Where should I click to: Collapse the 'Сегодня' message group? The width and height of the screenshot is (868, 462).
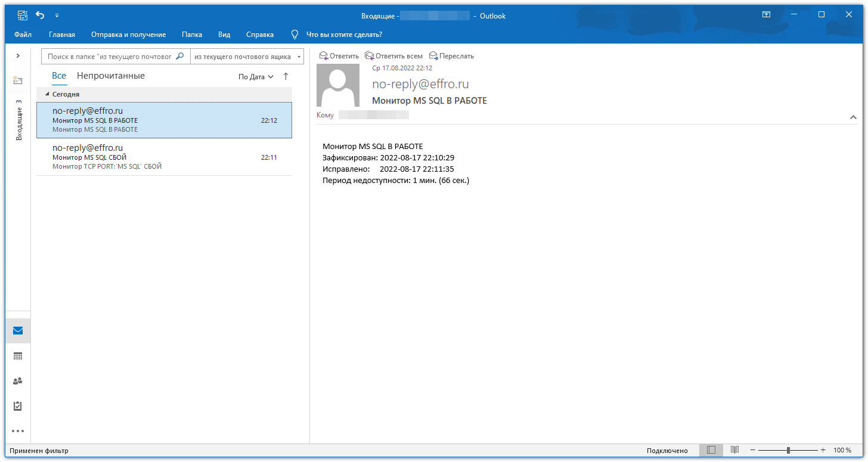point(48,94)
